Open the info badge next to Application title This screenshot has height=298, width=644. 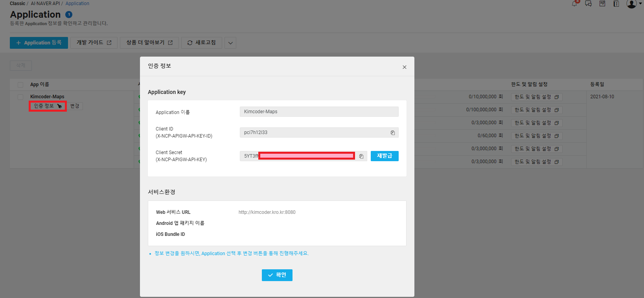tap(69, 15)
